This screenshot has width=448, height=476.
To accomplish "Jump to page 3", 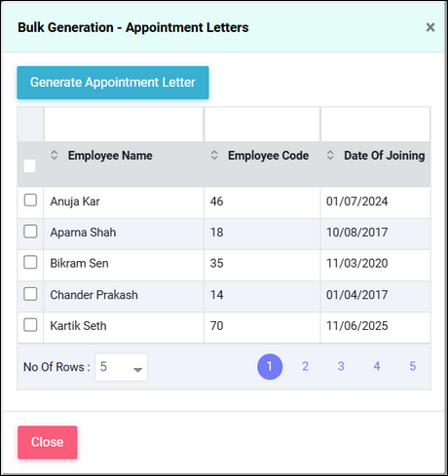I will point(341,366).
